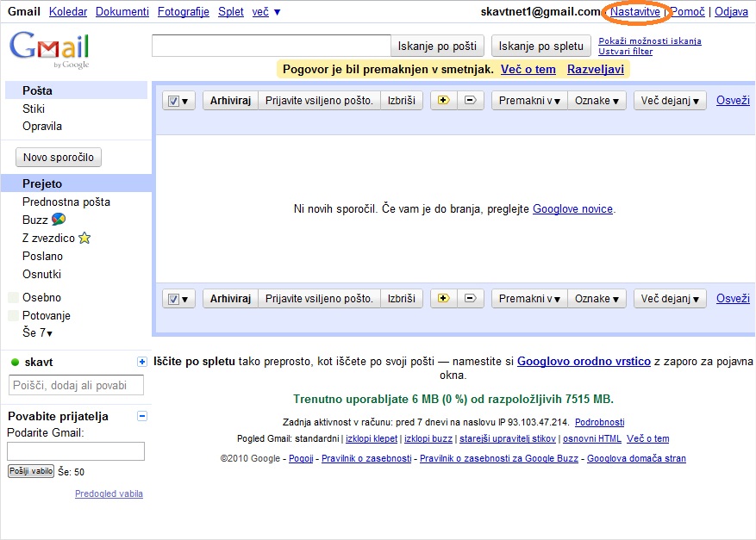The width and height of the screenshot is (756, 540).
Task: Click the Osebno label color square
Action: [x=14, y=297]
